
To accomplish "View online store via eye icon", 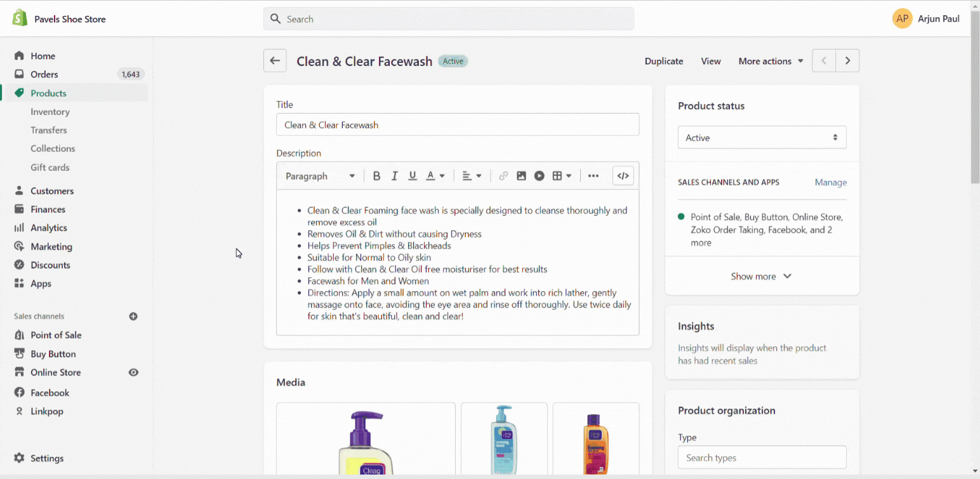I will 133,372.
